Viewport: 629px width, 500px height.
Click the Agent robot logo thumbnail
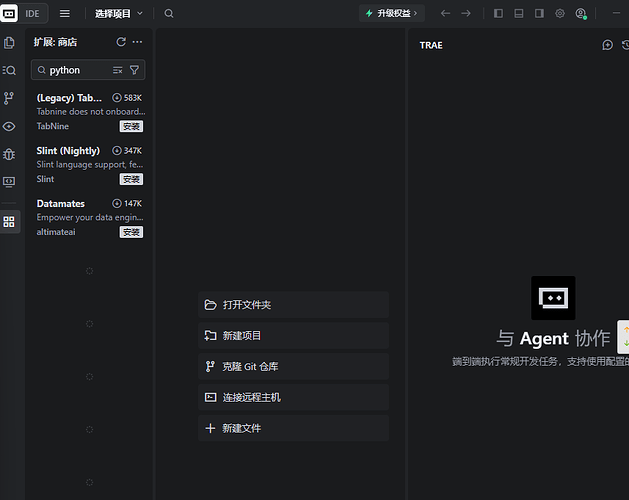(x=553, y=298)
